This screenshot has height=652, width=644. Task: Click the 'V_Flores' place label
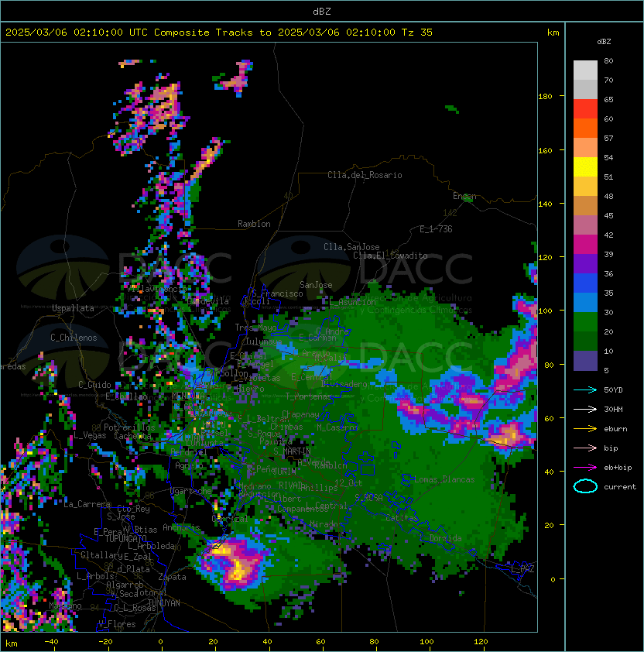(117, 624)
